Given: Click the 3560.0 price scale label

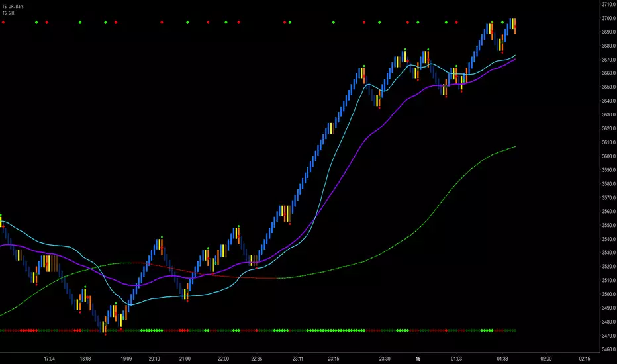Looking at the screenshot, I should tap(609, 211).
